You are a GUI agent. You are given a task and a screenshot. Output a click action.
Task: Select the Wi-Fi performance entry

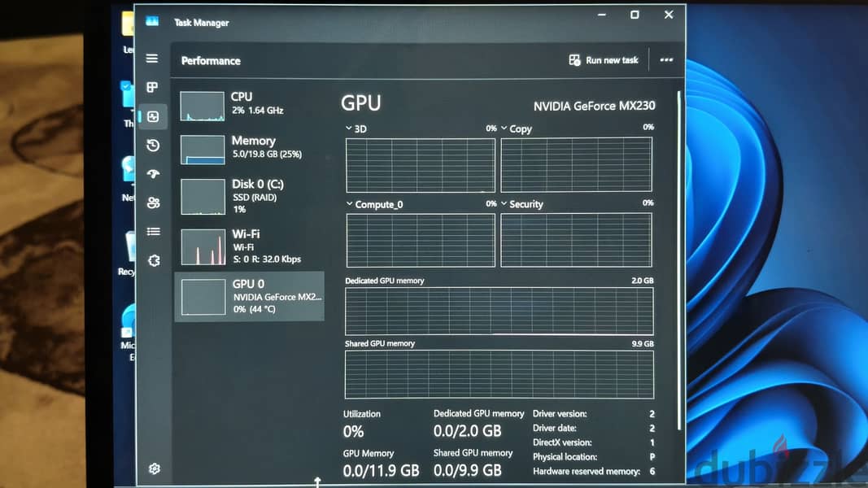coord(249,246)
